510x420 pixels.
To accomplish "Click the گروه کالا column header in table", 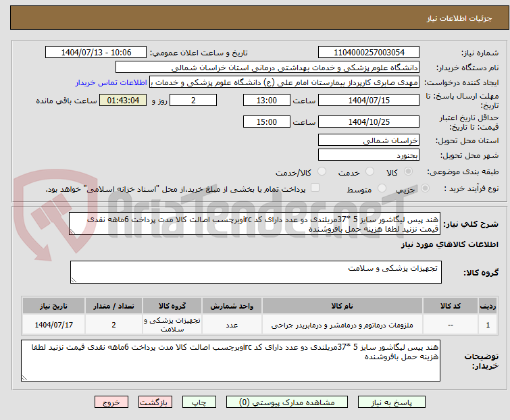I will point(172,306).
